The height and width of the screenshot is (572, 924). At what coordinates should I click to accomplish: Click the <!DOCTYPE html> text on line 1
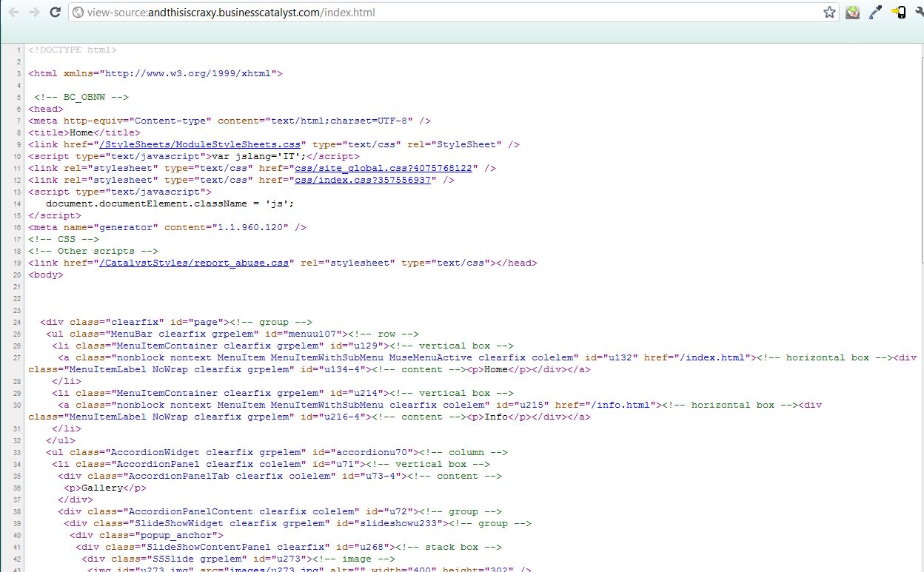pyautogui.click(x=73, y=50)
